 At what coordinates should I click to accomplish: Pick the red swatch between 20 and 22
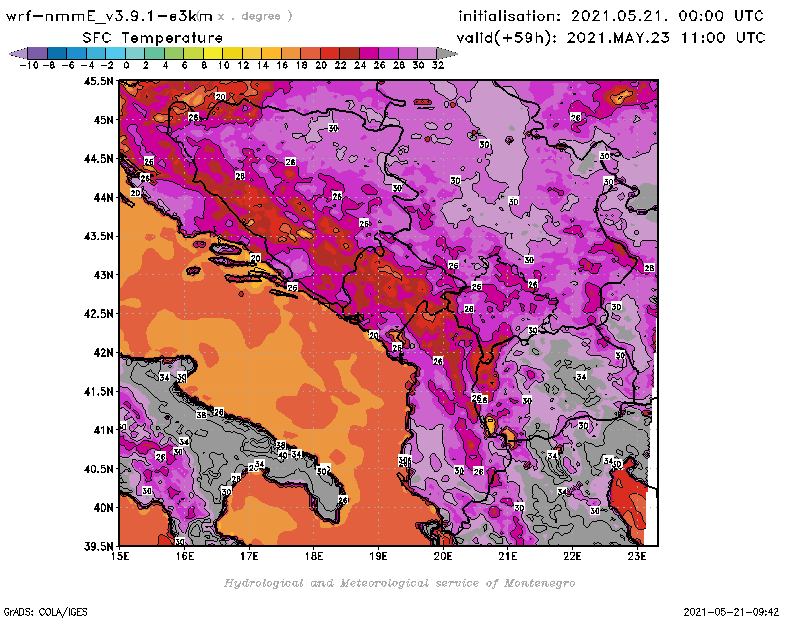(330, 53)
